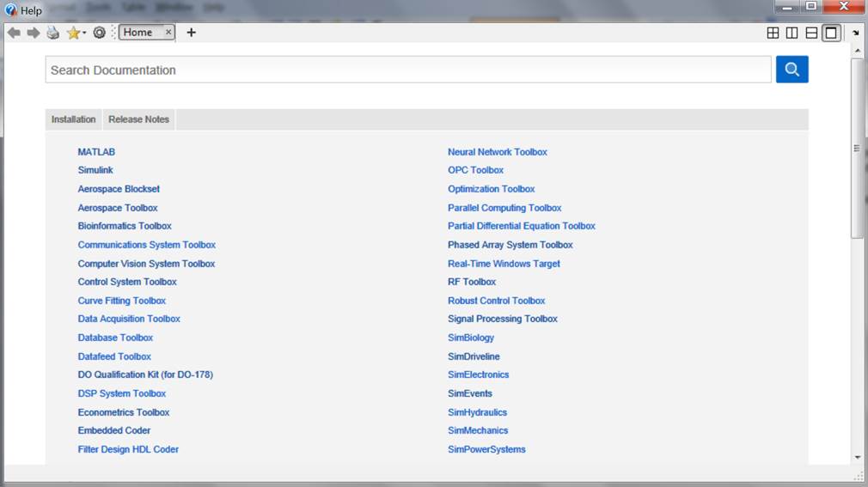Switch to the four-pane tile layout
This screenshot has width=868, height=487.
pos(773,33)
